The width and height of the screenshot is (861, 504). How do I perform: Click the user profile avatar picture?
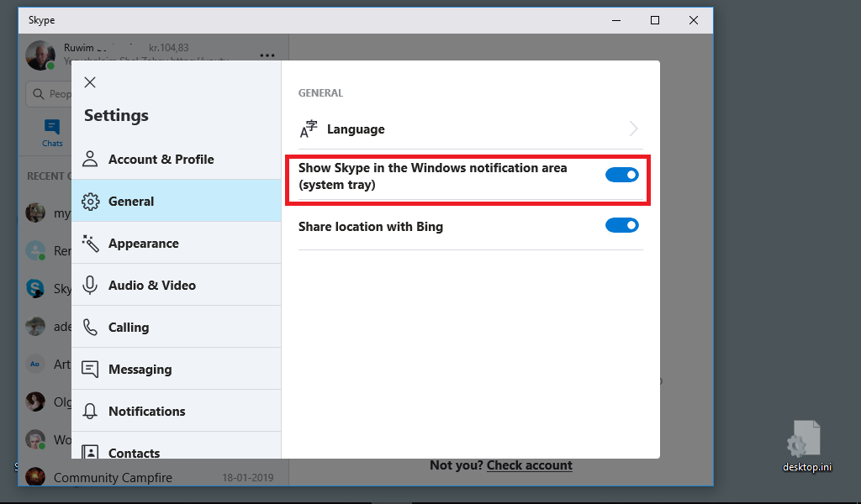pyautogui.click(x=40, y=55)
